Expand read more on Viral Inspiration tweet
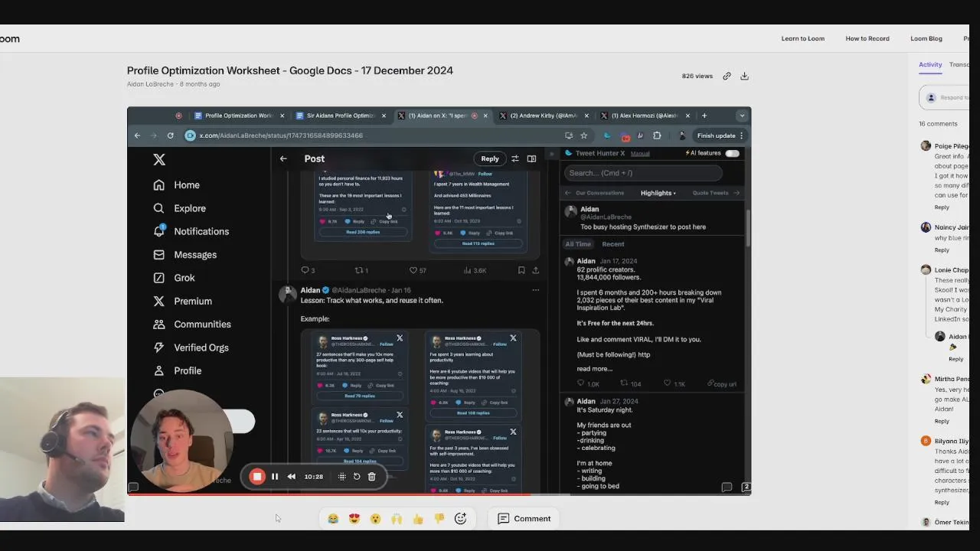 (x=594, y=369)
